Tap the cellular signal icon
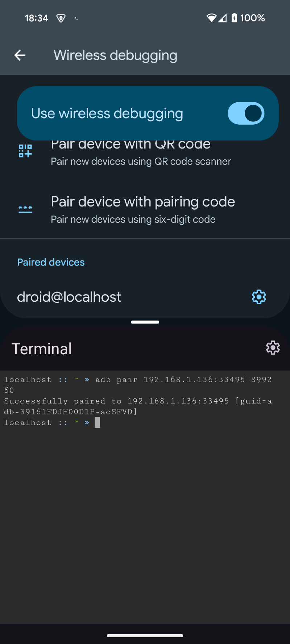 tap(222, 18)
